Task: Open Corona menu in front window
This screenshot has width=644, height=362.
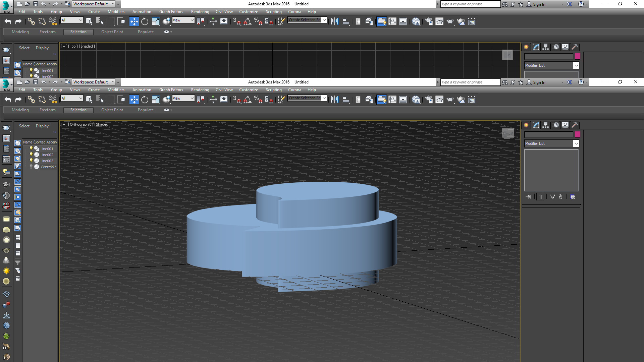Action: (x=294, y=90)
